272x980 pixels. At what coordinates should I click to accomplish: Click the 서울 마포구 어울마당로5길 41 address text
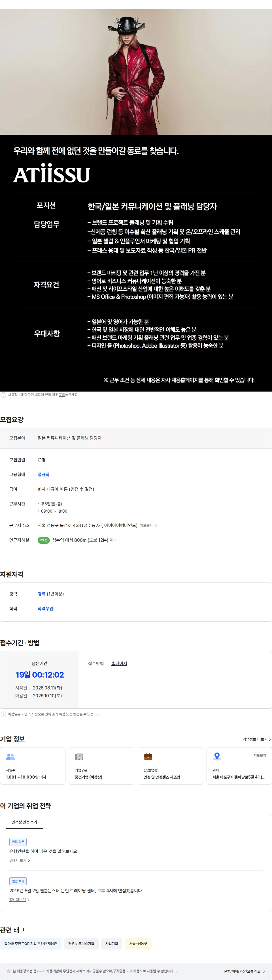point(239,777)
